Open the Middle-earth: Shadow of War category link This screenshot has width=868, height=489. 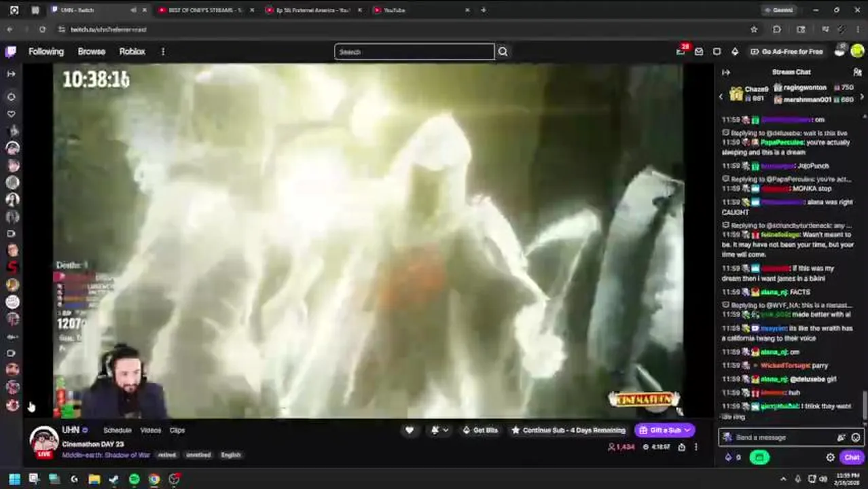point(106,455)
